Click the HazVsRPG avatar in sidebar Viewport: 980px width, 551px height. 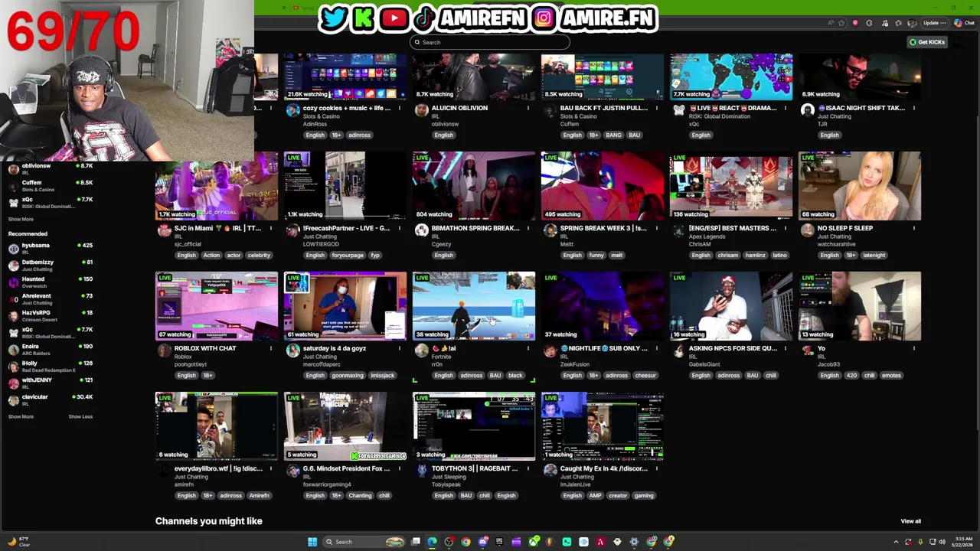click(13, 316)
